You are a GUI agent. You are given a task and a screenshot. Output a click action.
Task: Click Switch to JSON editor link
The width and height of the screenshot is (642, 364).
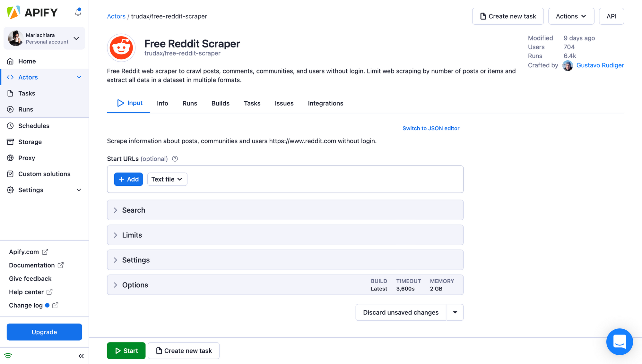tap(431, 128)
